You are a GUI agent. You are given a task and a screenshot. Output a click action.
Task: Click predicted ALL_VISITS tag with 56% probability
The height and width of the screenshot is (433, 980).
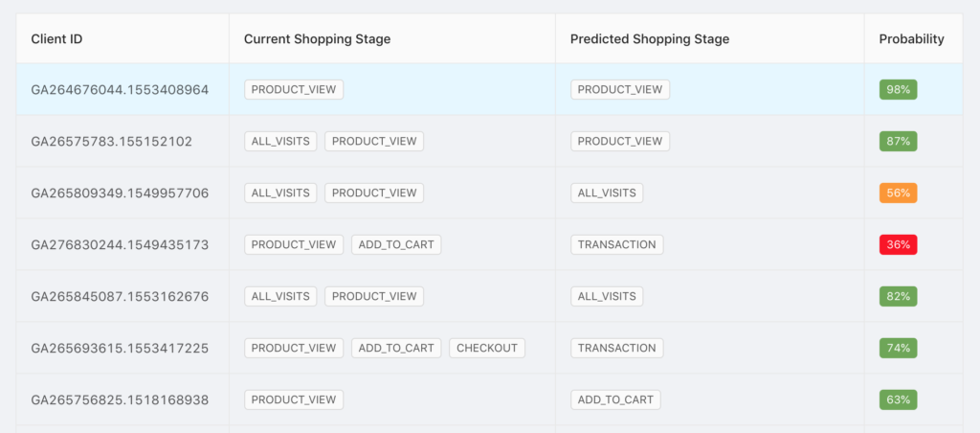click(x=607, y=193)
